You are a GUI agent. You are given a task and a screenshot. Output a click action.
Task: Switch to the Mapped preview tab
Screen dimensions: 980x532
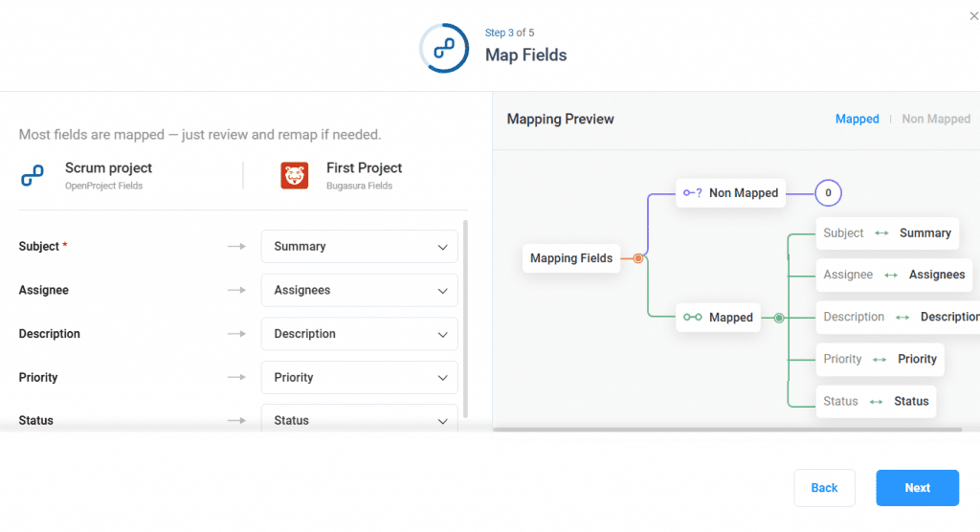(x=857, y=120)
